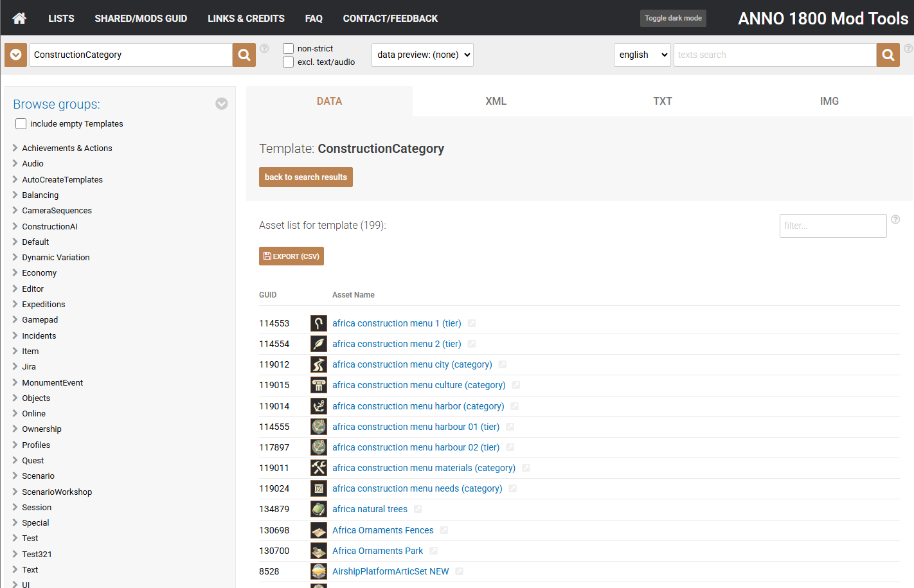Switch to the XML tab
This screenshot has height=588, width=914.
coord(496,102)
